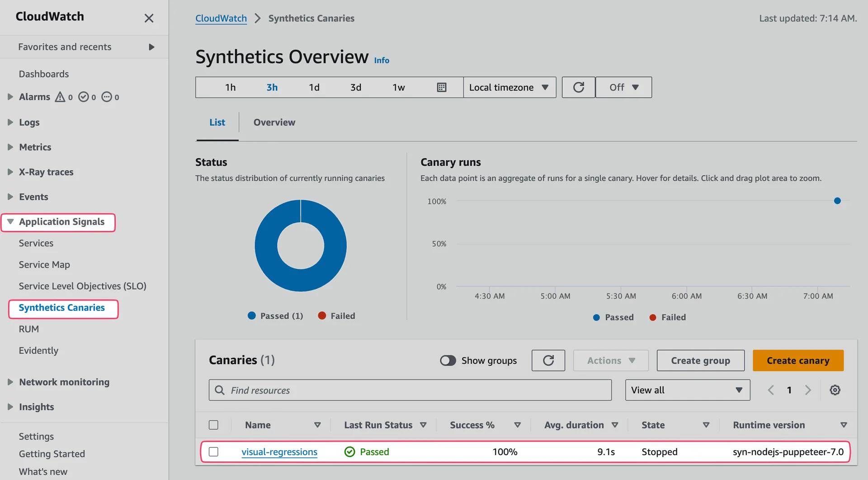Screen dimensions: 868x480
Task: Open the Canaries table preferences gear
Action: tap(835, 390)
